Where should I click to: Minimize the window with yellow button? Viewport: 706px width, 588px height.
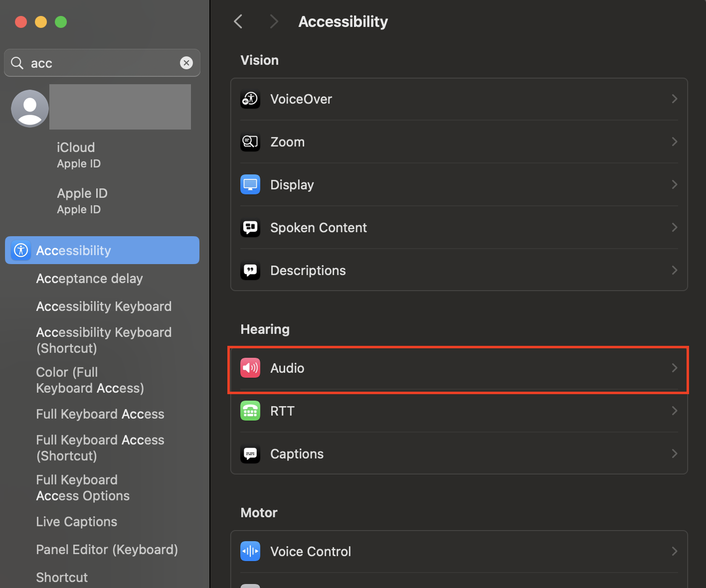(x=41, y=22)
